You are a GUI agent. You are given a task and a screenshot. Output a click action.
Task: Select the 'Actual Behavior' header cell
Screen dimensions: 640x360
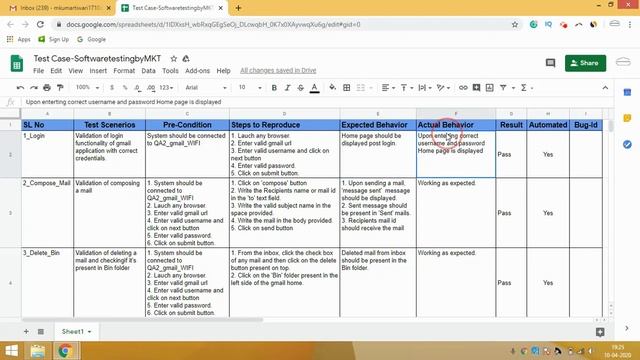pyautogui.click(x=456, y=125)
